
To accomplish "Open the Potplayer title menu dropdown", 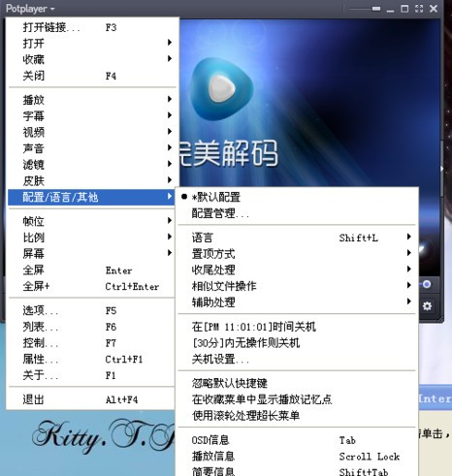I will [30, 9].
